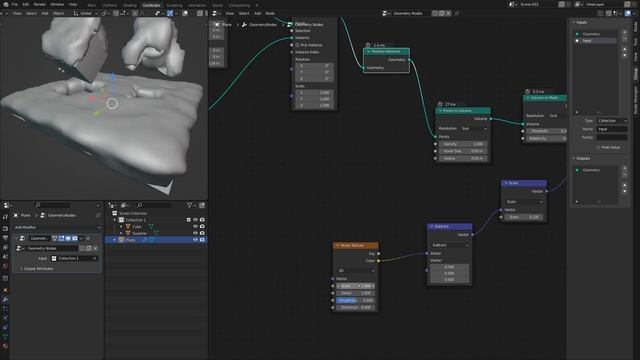Open the Window menu
Viewport: 640px width, 360px height.
click(57, 4)
